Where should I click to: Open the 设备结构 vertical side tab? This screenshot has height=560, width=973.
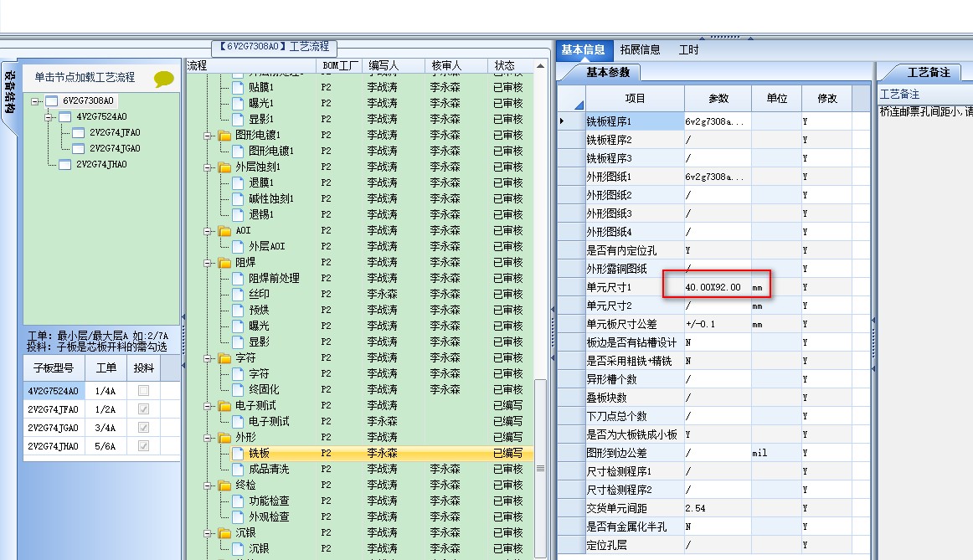[10, 94]
